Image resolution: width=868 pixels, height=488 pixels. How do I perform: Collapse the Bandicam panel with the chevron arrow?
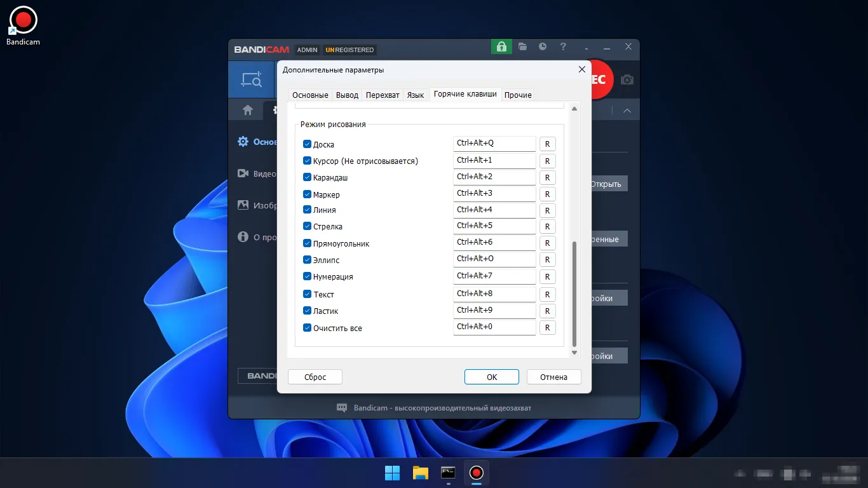tap(627, 111)
